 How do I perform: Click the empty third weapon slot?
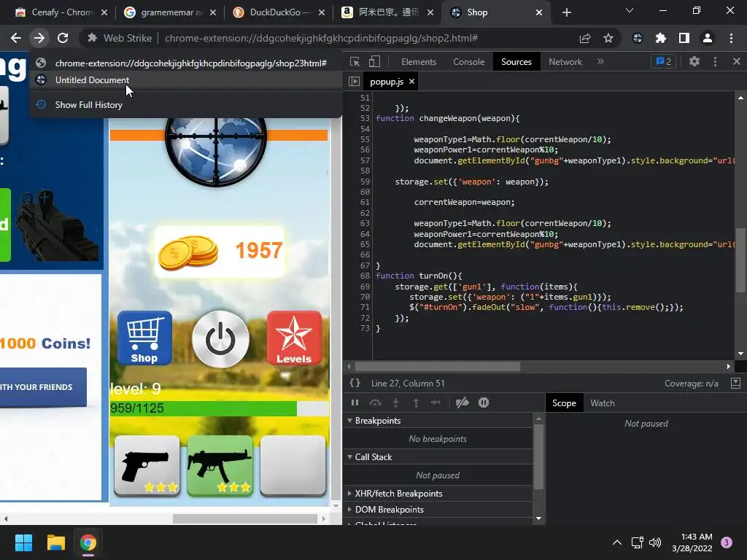click(x=293, y=466)
